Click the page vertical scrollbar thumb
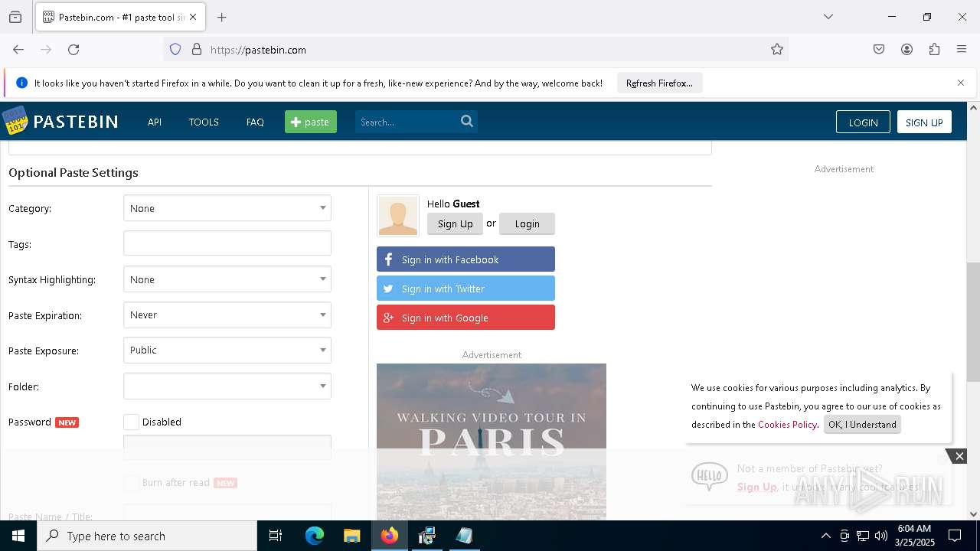The height and width of the screenshot is (551, 980). coord(973,321)
